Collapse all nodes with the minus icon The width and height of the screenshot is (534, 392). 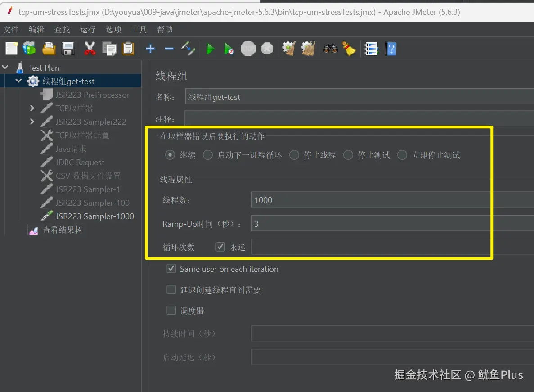(169, 49)
